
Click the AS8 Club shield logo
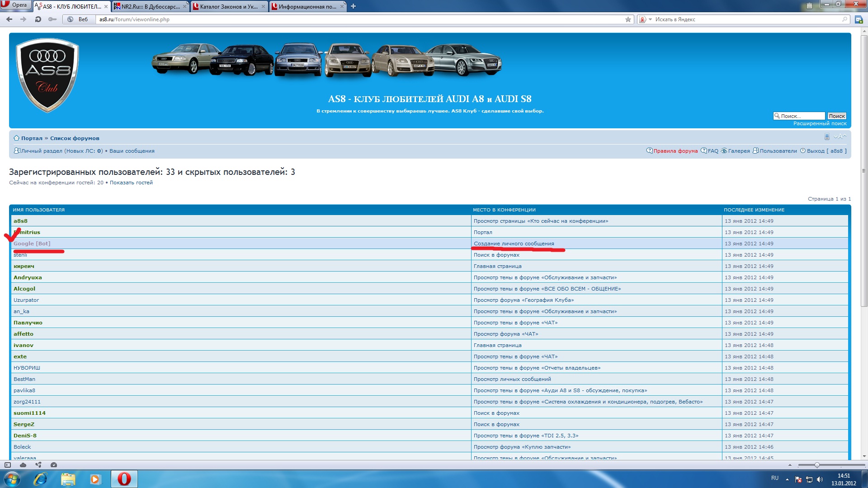coord(47,75)
